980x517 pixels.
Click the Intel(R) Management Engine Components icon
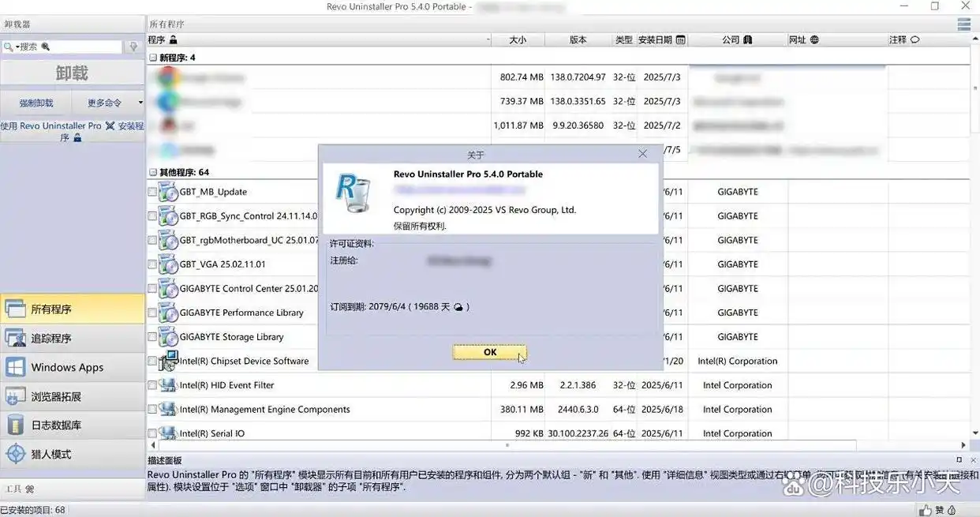pyautogui.click(x=168, y=410)
